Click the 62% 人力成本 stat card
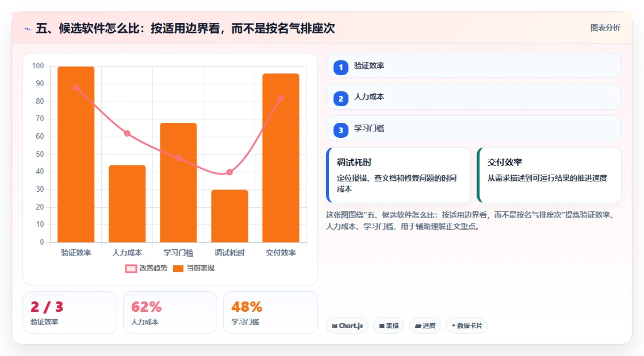This screenshot has width=644, height=356. pyautogui.click(x=170, y=312)
